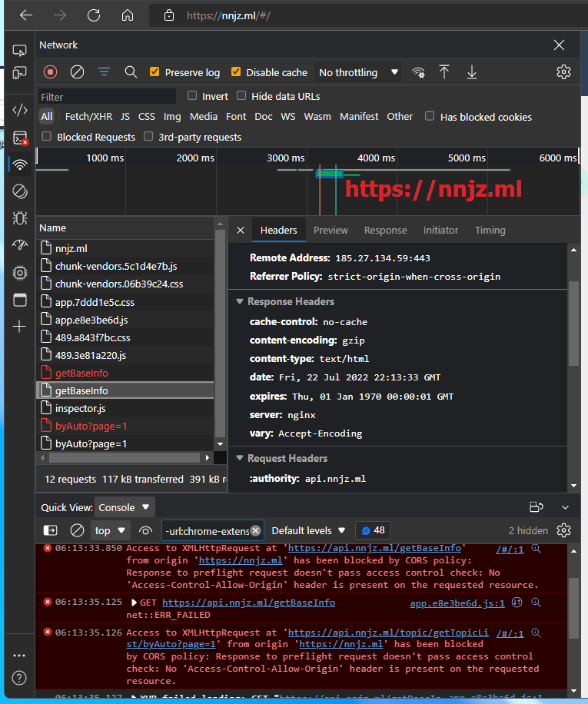The width and height of the screenshot is (588, 704).
Task: Open Network settings gear
Action: coord(563,72)
